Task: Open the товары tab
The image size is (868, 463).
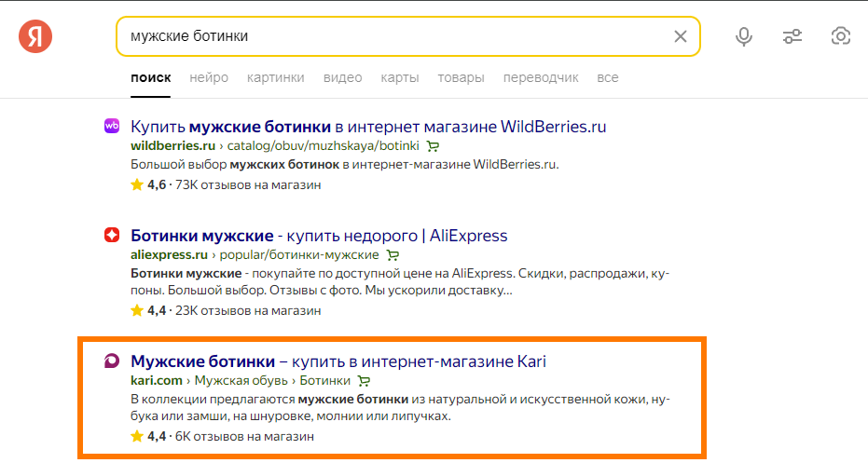Action: [462, 78]
